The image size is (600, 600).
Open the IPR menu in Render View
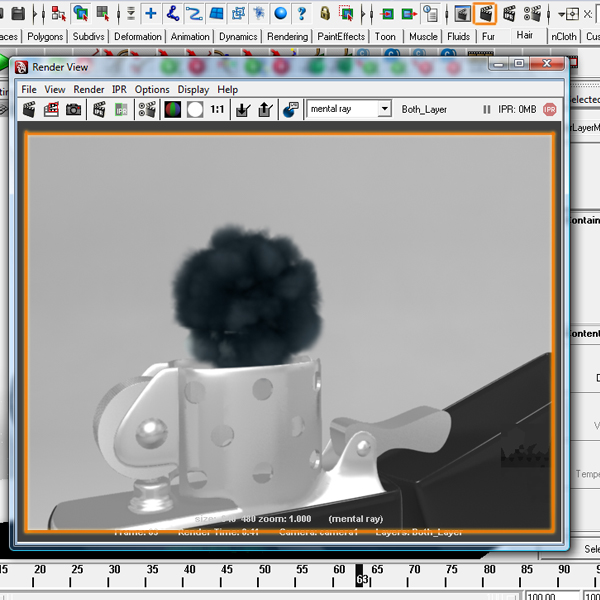[119, 90]
